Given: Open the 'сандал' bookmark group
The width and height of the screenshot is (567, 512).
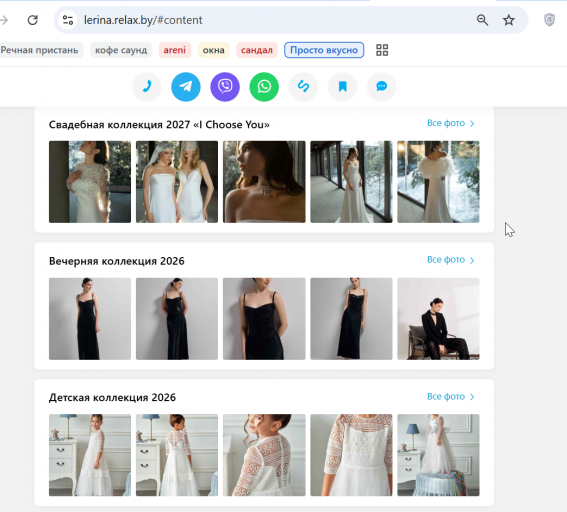Looking at the screenshot, I should [257, 50].
